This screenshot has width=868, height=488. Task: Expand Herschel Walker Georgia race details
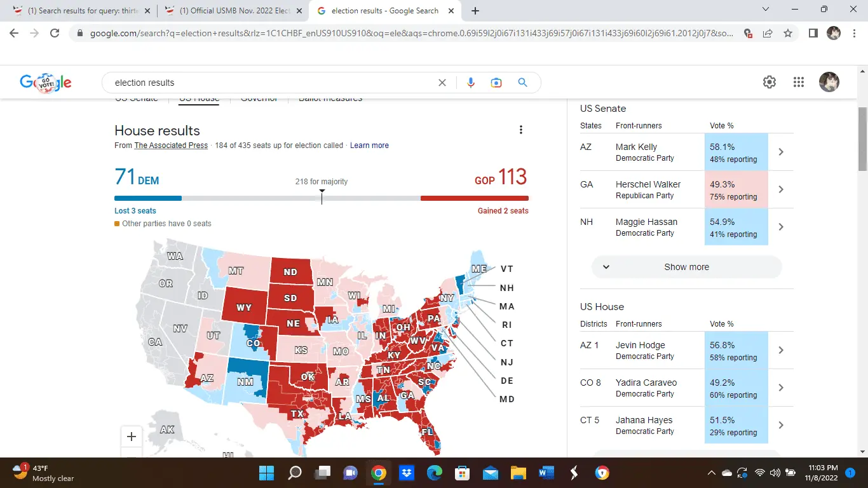781,189
